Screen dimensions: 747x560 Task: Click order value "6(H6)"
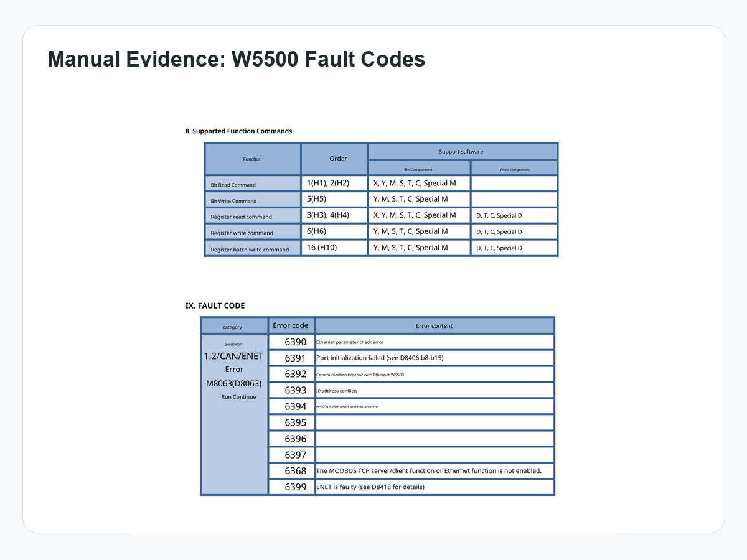[x=316, y=231]
